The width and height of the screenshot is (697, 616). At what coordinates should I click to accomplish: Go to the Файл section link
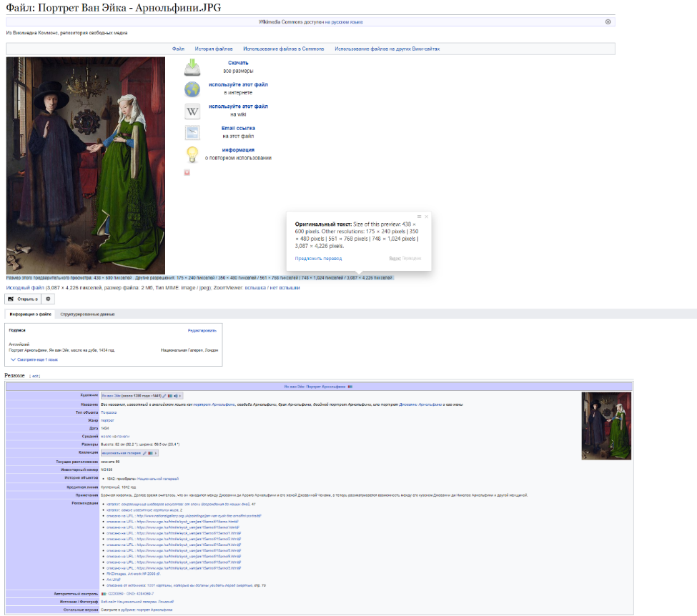(178, 49)
